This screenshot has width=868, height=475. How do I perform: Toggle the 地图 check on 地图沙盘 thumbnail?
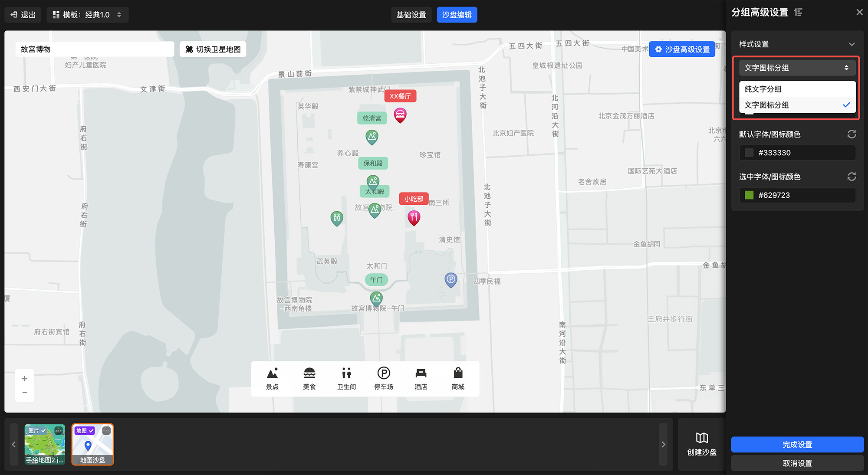pos(91,431)
